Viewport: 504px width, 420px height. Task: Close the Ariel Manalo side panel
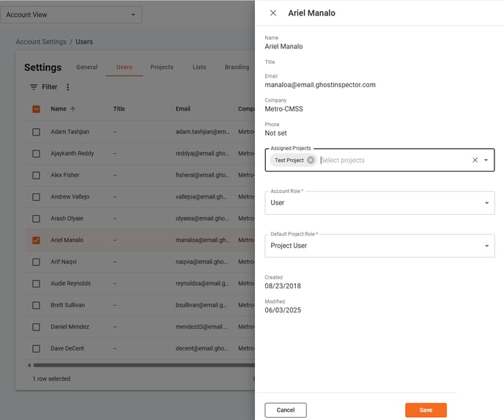tap(273, 13)
